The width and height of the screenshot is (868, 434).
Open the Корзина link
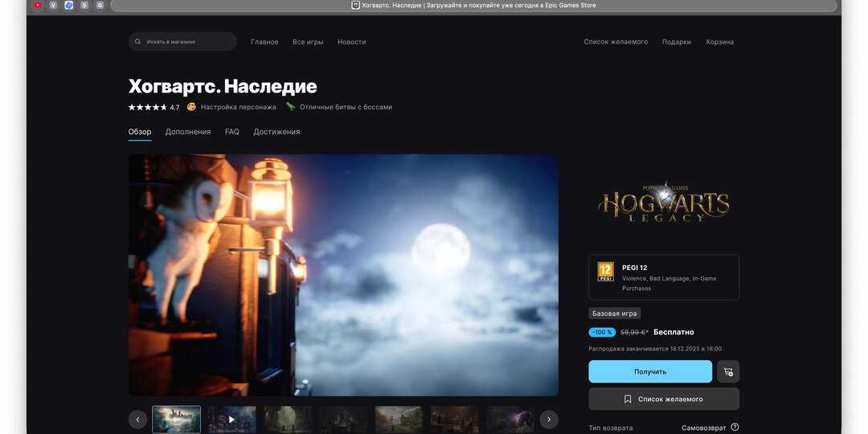coord(719,42)
